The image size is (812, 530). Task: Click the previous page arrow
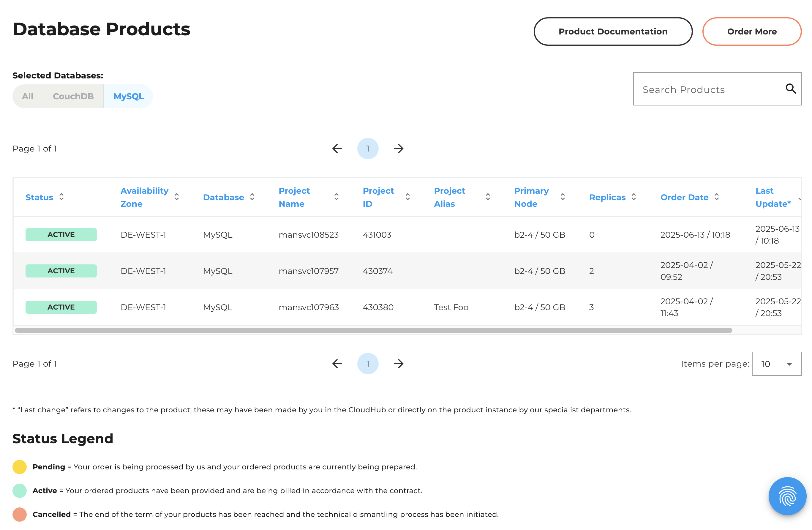(x=337, y=149)
